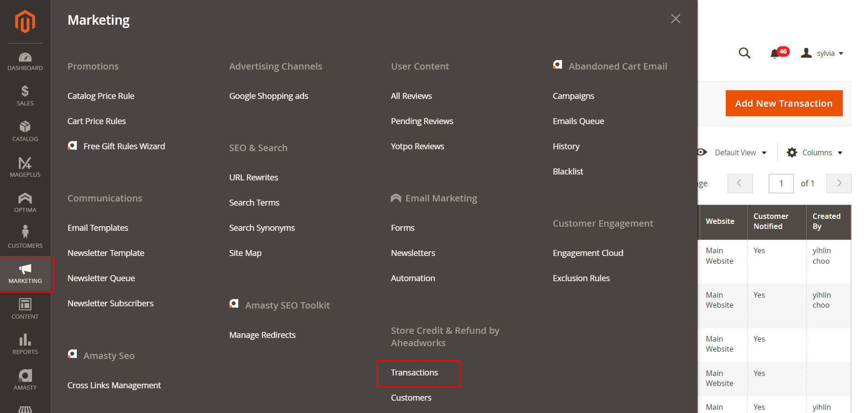Open Newsletter Subscribers
The height and width of the screenshot is (413, 868).
(x=111, y=304)
